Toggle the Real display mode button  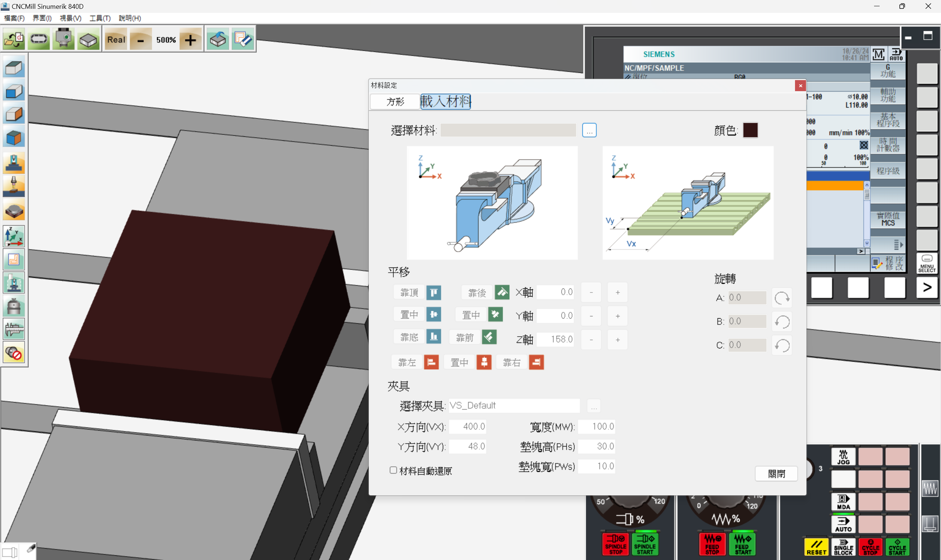coord(116,39)
